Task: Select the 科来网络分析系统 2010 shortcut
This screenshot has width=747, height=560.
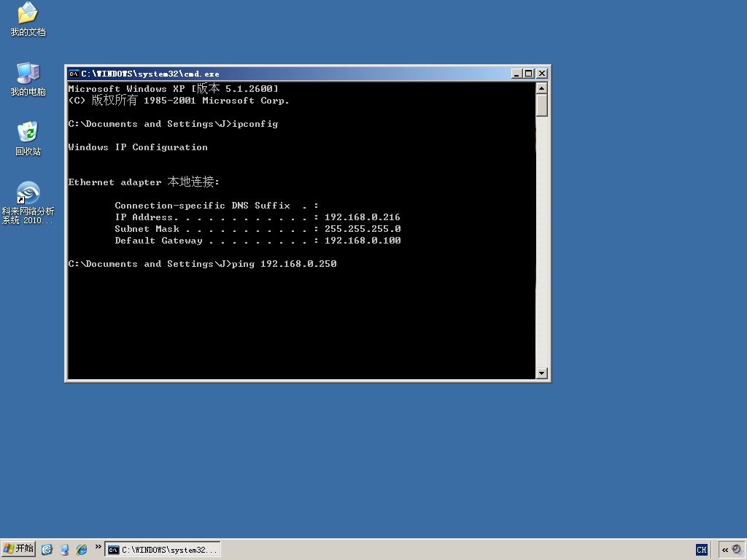Action: point(28,203)
